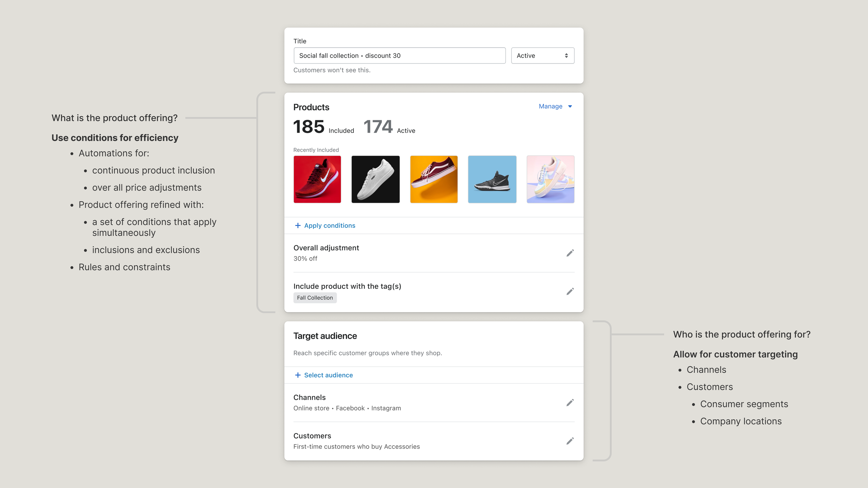This screenshot has width=868, height=488.
Task: Edit Customers using pencil icon
Action: point(570,441)
